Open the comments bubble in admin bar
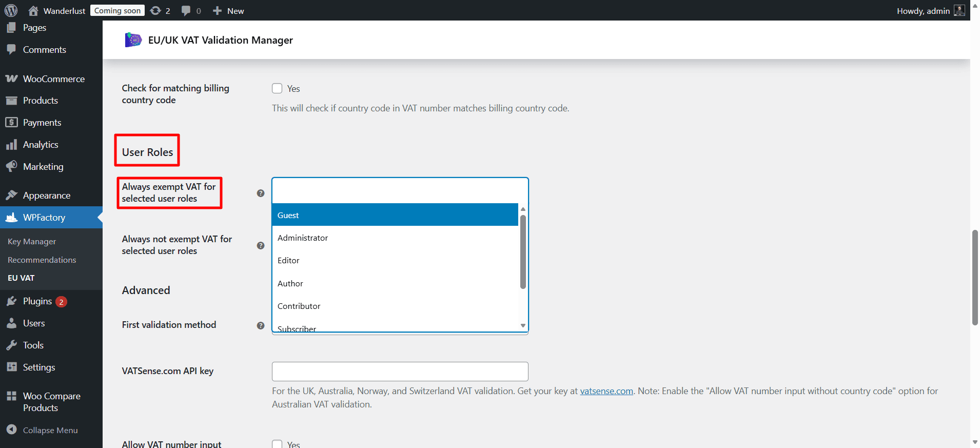Image resolution: width=980 pixels, height=448 pixels. [x=191, y=11]
